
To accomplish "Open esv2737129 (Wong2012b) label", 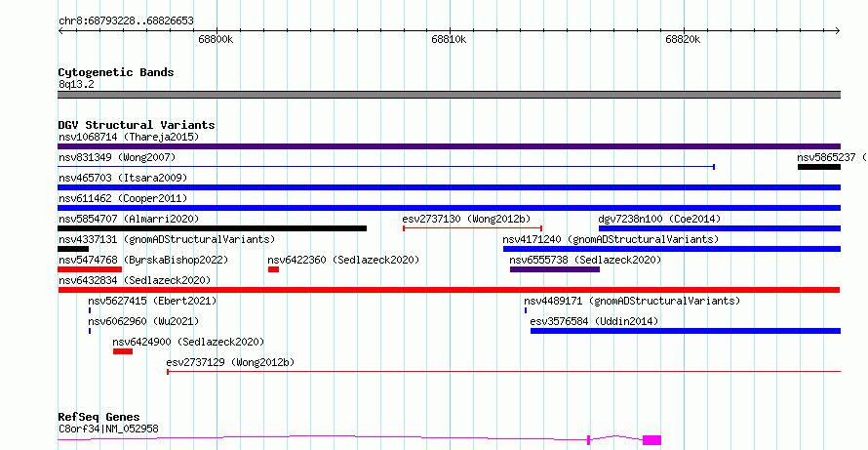I will pyautogui.click(x=230, y=362).
